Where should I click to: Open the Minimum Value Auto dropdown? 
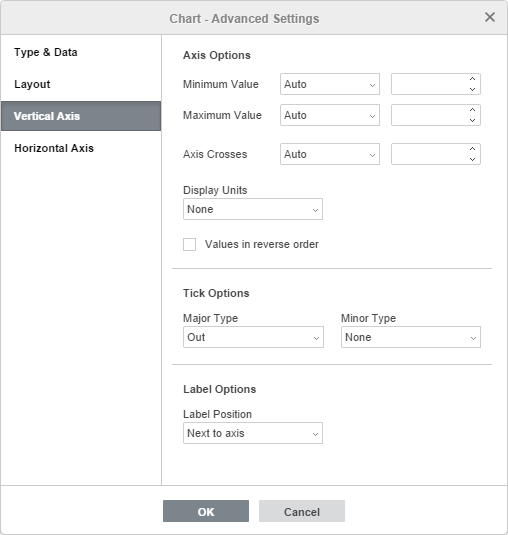point(330,84)
